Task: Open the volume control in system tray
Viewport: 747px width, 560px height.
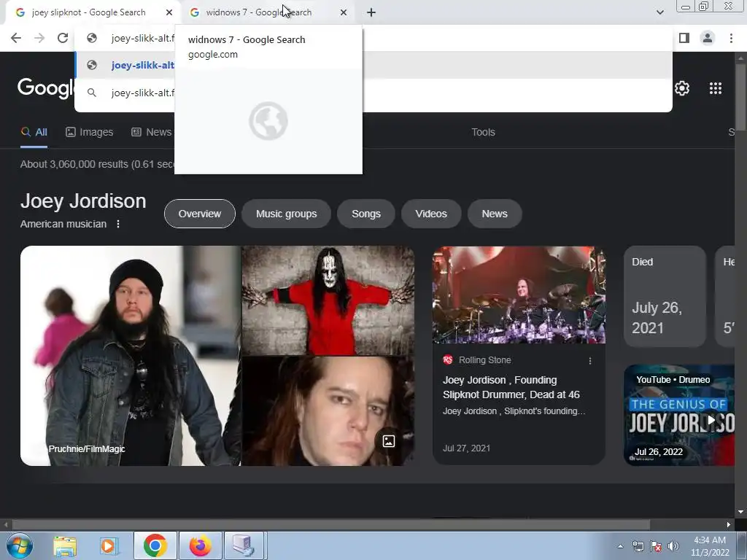Action: coord(673,546)
